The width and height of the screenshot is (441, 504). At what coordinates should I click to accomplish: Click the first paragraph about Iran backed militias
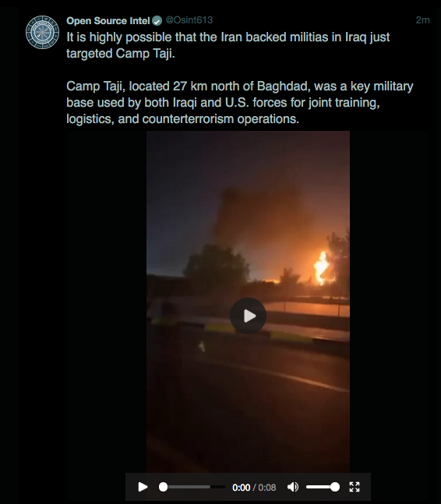pyautogui.click(x=228, y=45)
